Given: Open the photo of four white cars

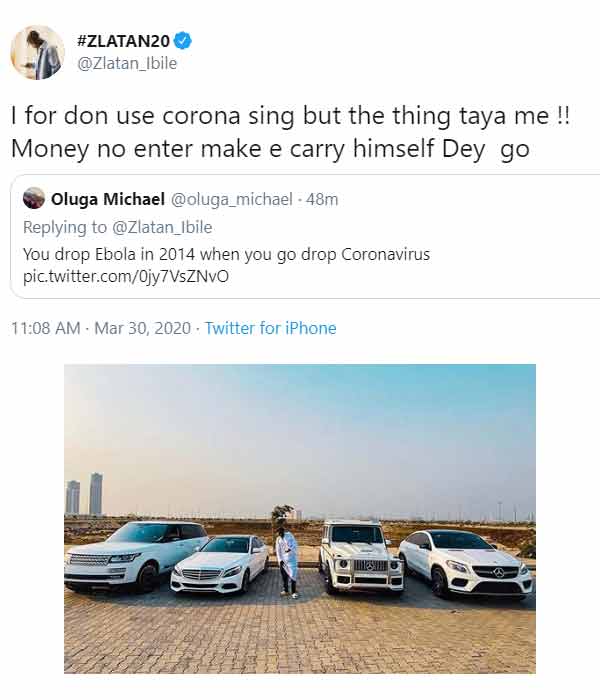Looking at the screenshot, I should (x=300, y=519).
